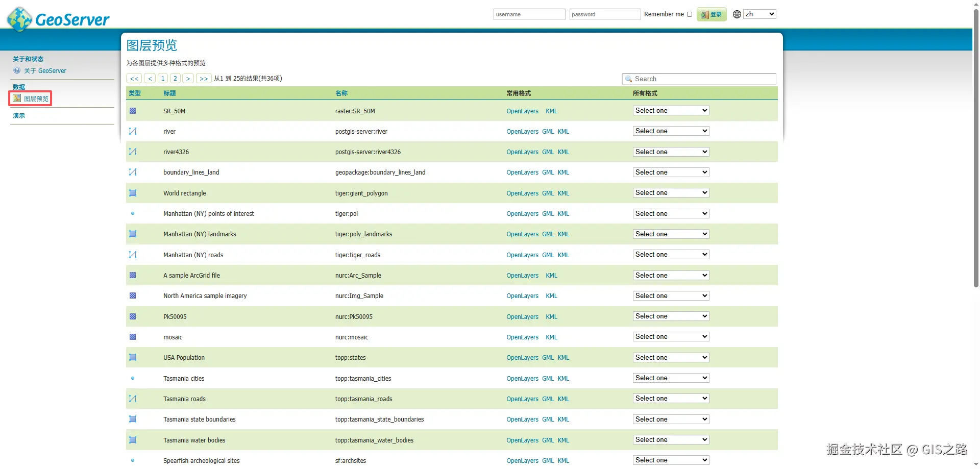Go to first page with << button
The image size is (980, 469).
point(134,79)
